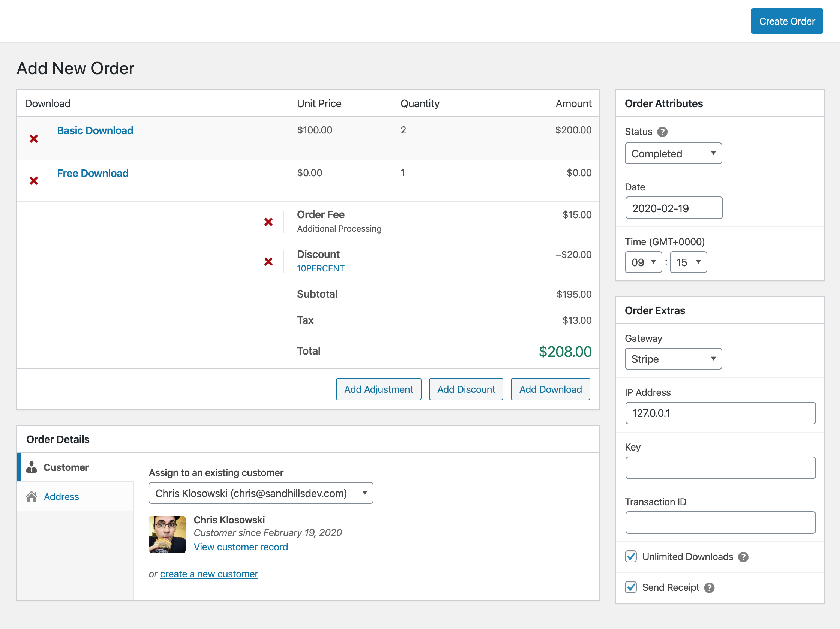Viewport: 840px width, 629px height.
Task: Delete the Order Fee adjustment
Action: pyautogui.click(x=268, y=222)
